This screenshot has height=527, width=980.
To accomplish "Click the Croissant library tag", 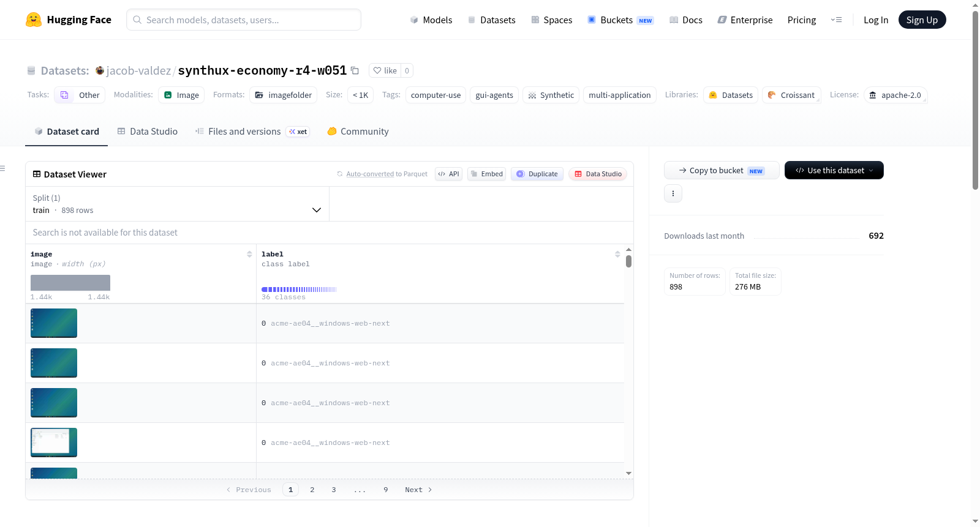I will (x=791, y=95).
